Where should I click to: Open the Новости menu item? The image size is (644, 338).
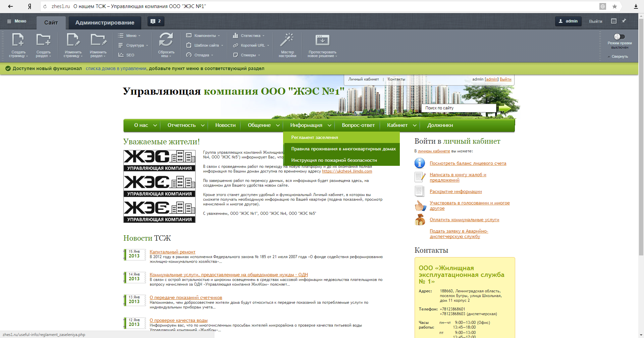click(225, 125)
